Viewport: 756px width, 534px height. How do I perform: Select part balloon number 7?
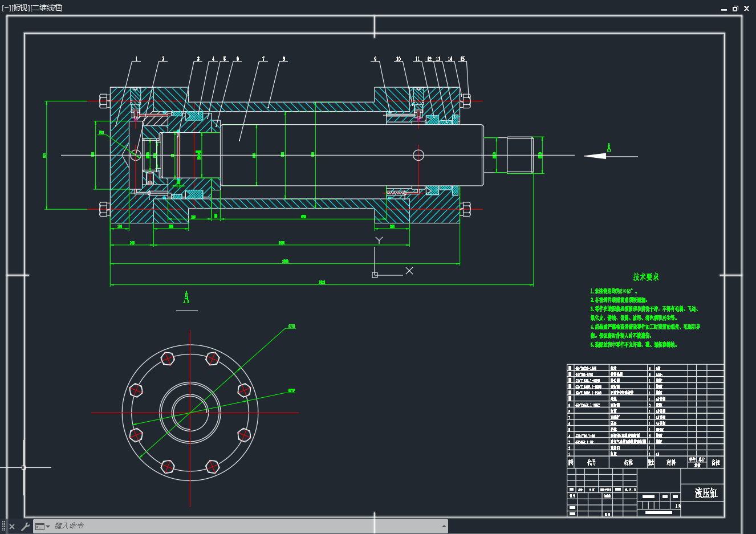[263, 59]
